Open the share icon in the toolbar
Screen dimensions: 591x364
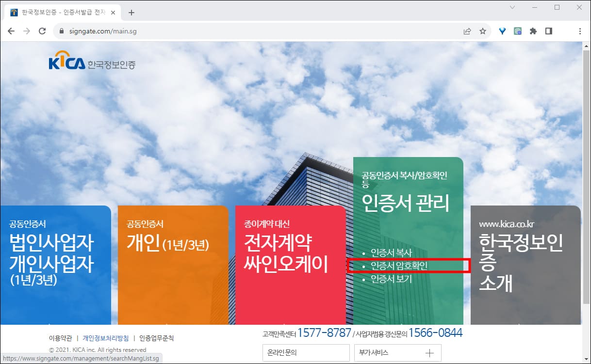pos(467,31)
